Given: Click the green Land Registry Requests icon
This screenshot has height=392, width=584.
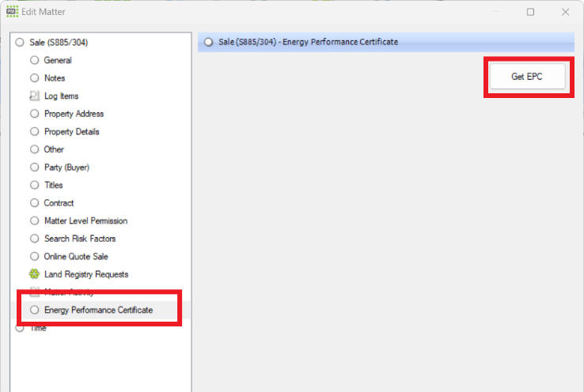Looking at the screenshot, I should pyautogui.click(x=34, y=274).
